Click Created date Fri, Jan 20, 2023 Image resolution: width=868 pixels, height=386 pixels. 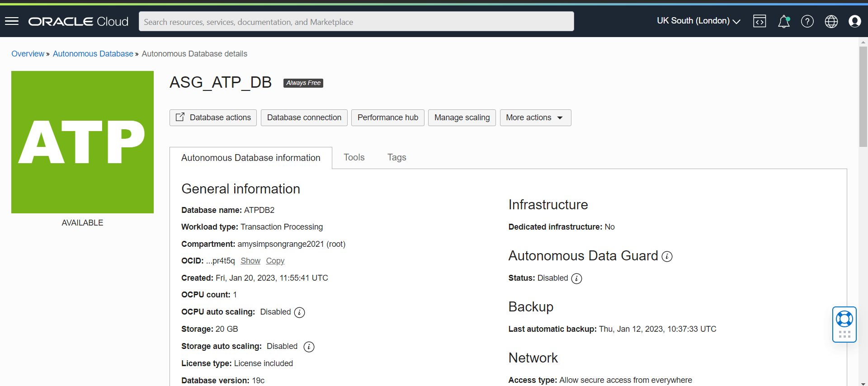pos(272,278)
